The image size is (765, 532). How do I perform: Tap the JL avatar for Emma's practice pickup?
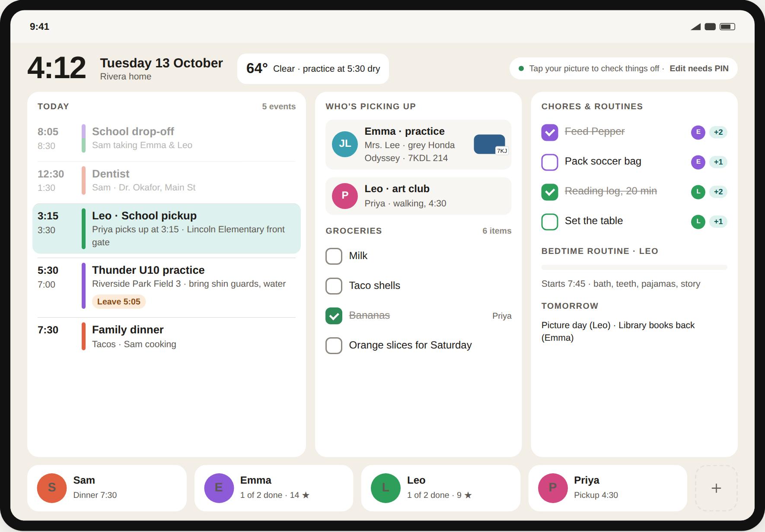[x=344, y=144]
